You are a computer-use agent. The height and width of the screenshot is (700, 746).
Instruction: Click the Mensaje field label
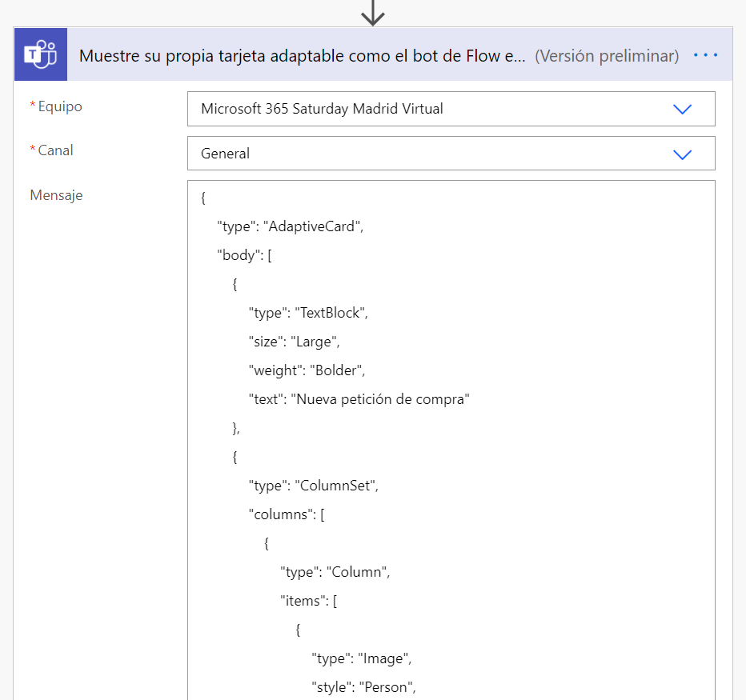coord(56,195)
